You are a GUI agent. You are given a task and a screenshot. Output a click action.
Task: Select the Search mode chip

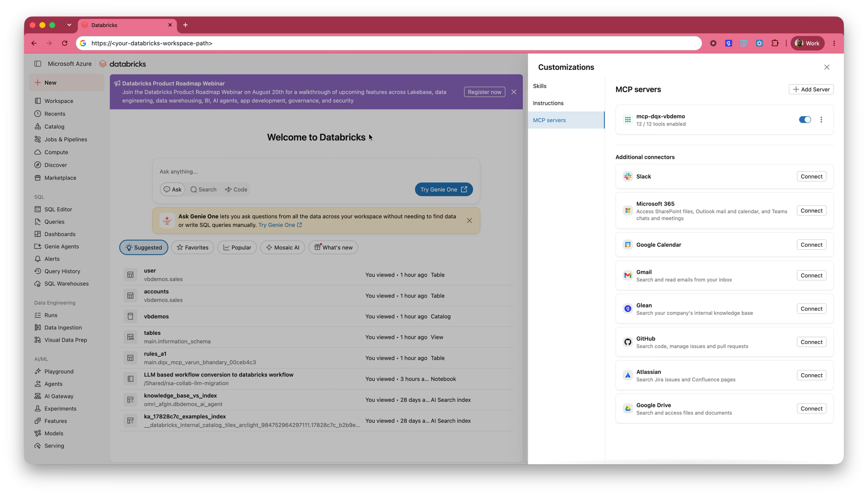(203, 189)
